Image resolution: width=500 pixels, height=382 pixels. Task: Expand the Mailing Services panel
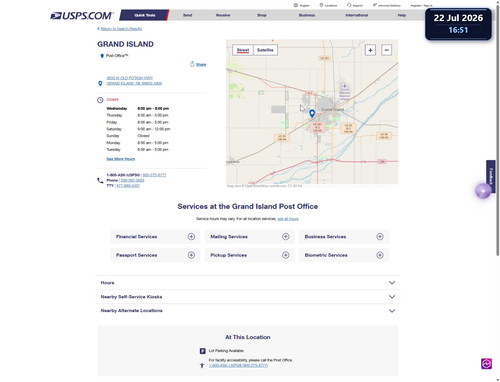[250, 236]
